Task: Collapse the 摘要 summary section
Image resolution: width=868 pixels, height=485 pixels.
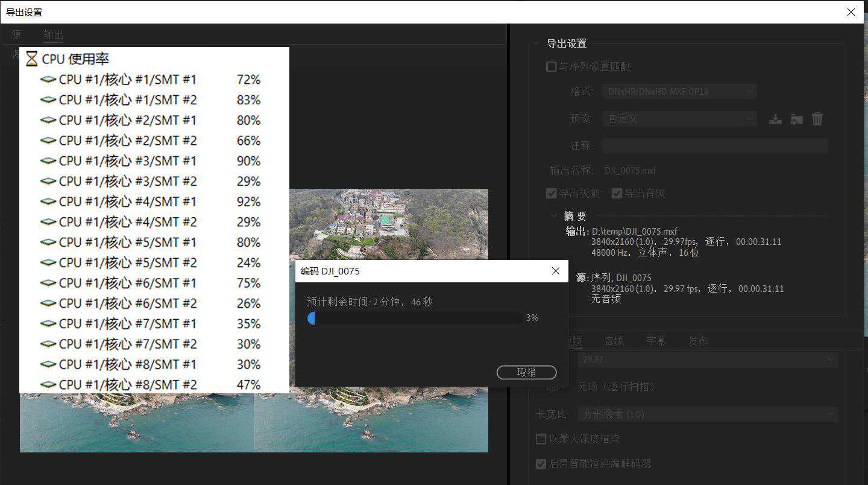Action: (555, 216)
